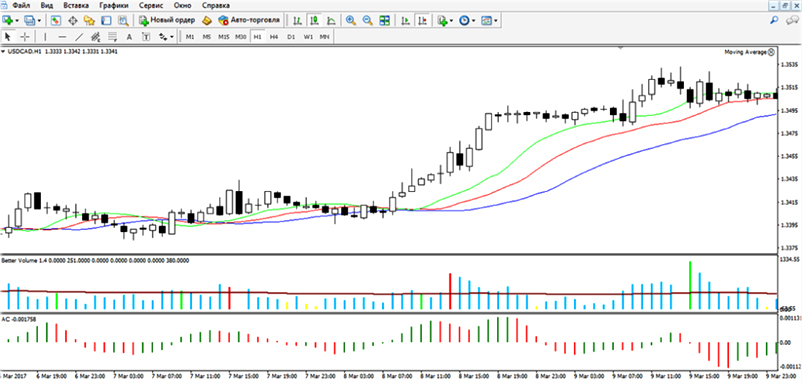802x383 pixels.
Task: Toggle the Terminal panel icon
Action: coord(106,20)
